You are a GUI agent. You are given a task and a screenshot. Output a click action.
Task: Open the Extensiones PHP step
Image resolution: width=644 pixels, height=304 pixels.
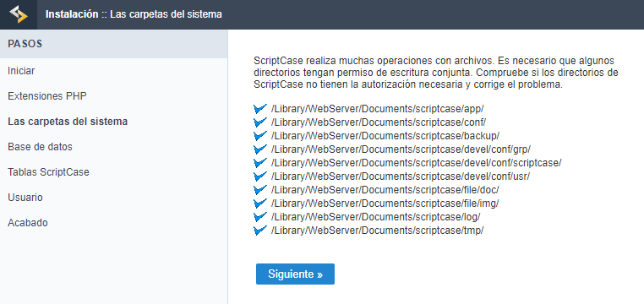[47, 96]
